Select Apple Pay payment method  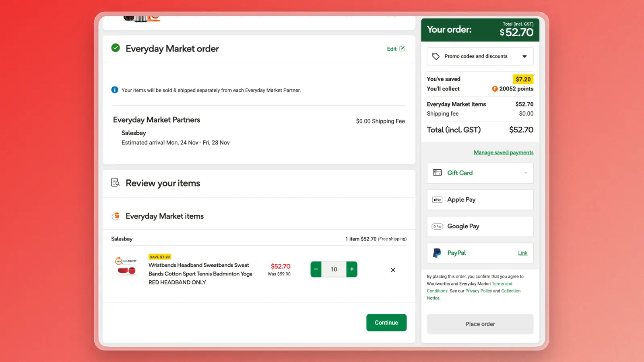480,200
